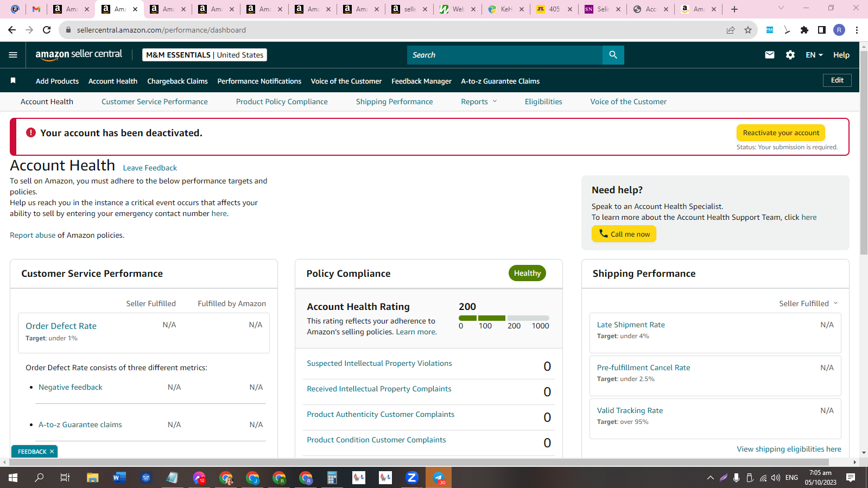The width and height of the screenshot is (868, 488).
Task: Switch to the Shipping Performance tab
Action: pos(395,102)
